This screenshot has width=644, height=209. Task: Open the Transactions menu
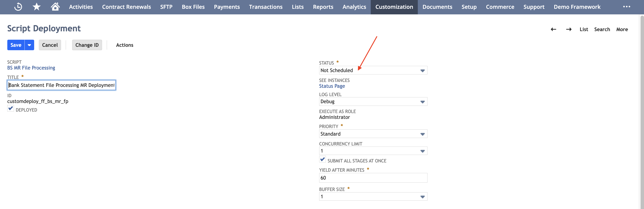[x=266, y=7]
